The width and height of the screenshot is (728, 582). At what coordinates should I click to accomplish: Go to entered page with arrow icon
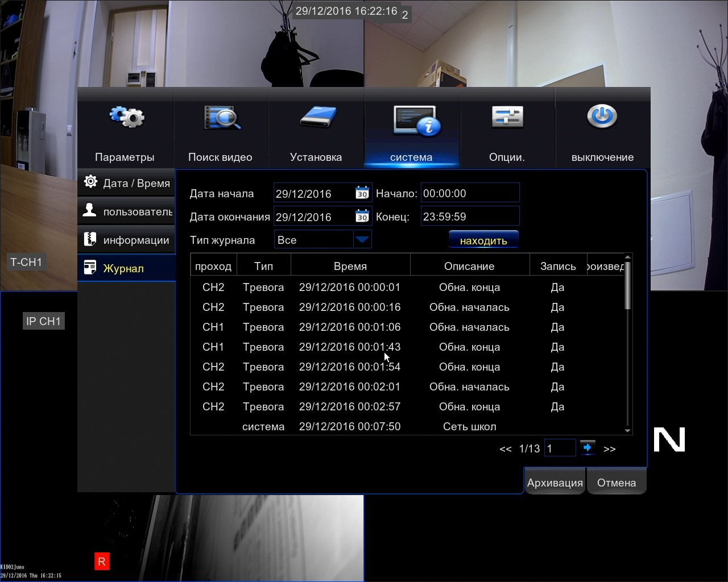click(588, 448)
